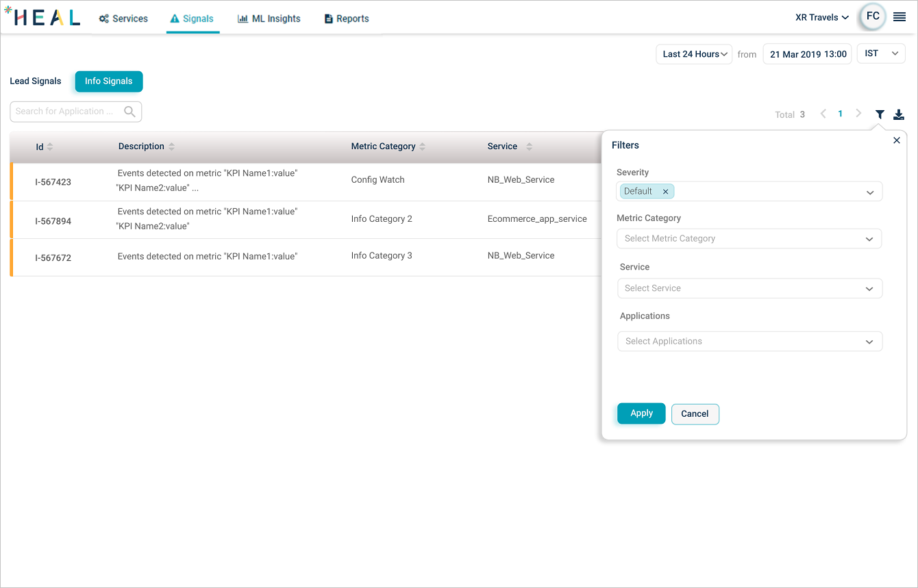Open the hamburger menu icon

[x=900, y=17]
